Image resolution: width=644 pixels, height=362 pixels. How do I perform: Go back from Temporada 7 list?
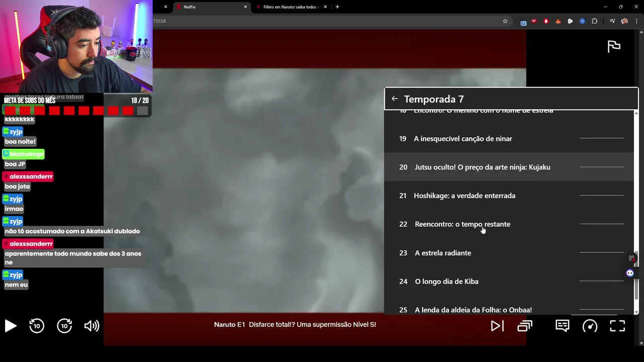coord(394,99)
